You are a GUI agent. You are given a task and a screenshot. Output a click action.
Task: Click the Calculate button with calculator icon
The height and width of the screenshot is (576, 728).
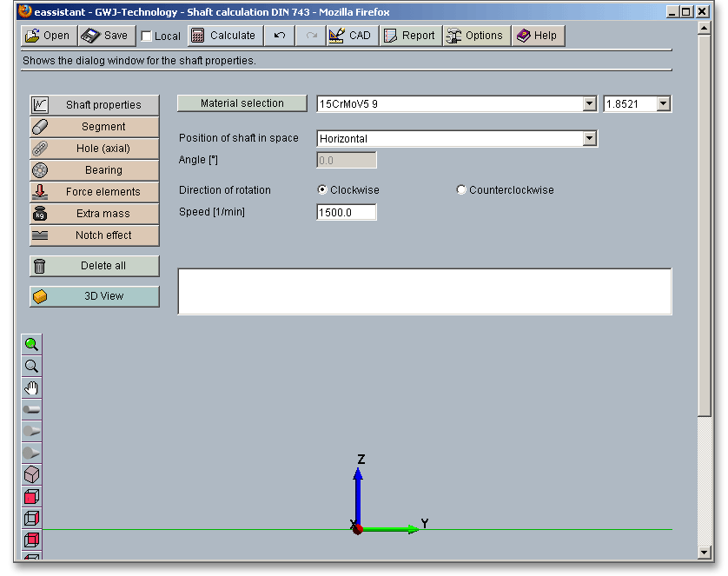pos(223,36)
